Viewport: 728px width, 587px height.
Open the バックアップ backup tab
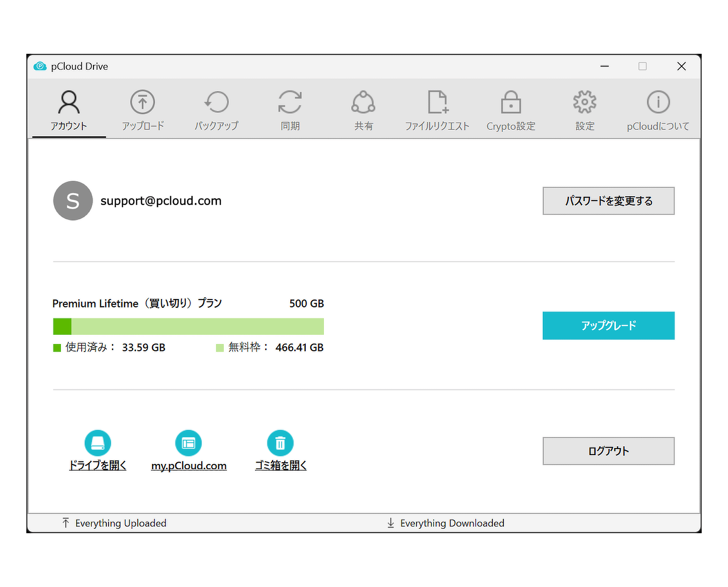216,110
